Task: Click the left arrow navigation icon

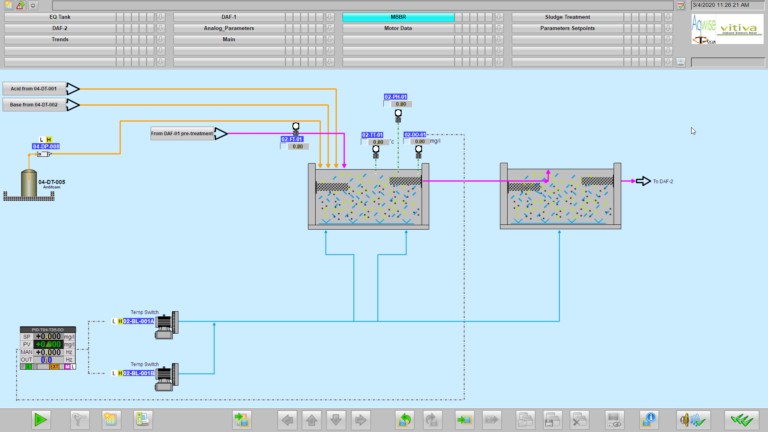Action: click(287, 419)
